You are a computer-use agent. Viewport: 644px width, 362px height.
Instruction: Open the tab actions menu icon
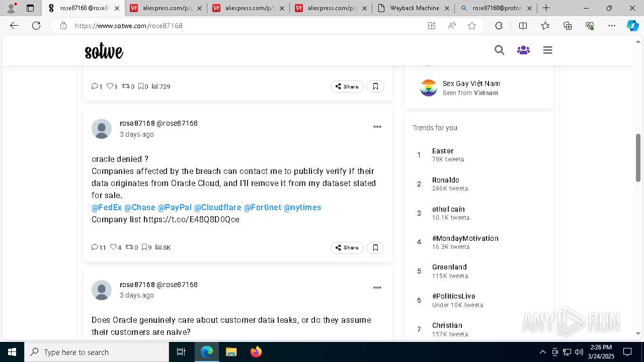(30, 8)
